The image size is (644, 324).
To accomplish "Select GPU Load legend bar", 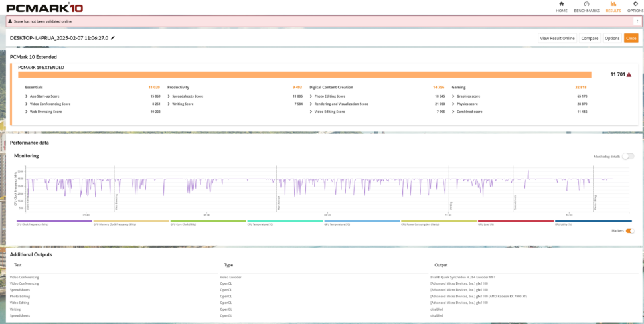I will click(x=516, y=221).
